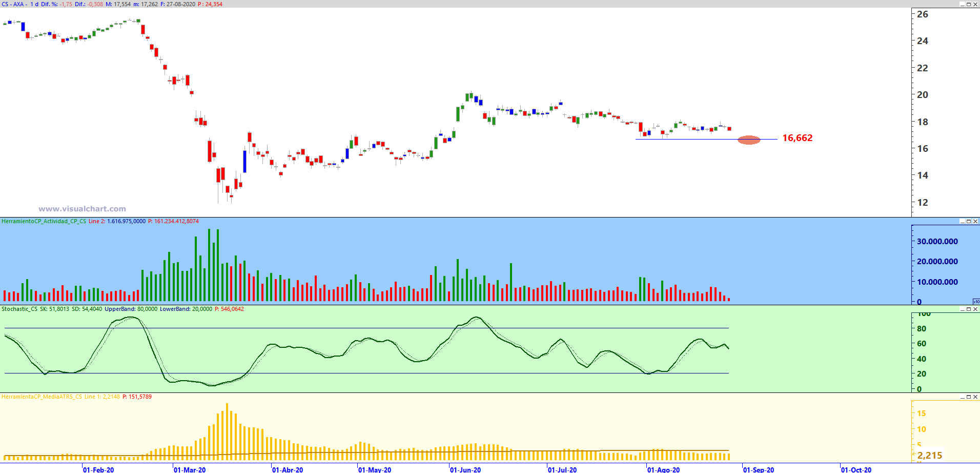980x473 pixels.
Task: Click the 20 price level on axis
Action: 922,95
